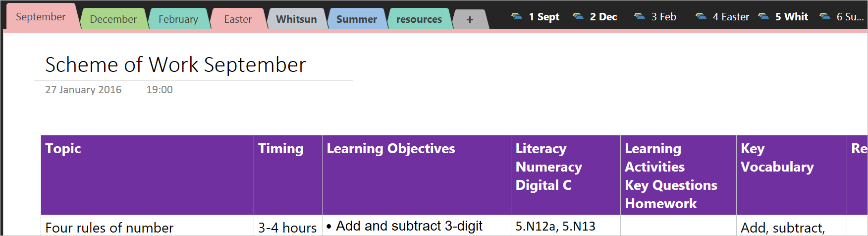Select the 4 Easter section group icon
Screen dimensions: 868x236
coord(701,16)
